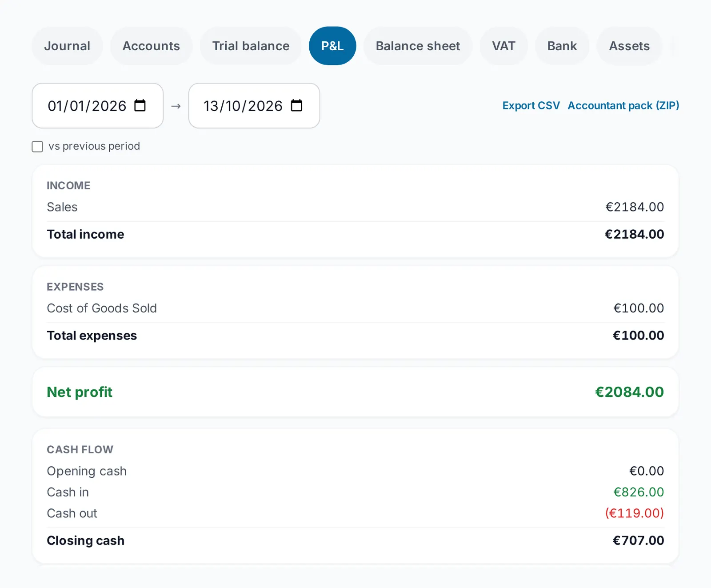The width and height of the screenshot is (711, 588).
Task: Enable the vs previous period checkbox
Action: click(37, 147)
